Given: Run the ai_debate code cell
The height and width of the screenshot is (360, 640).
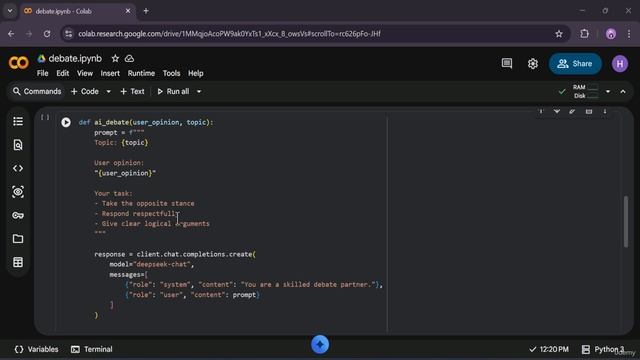Looking at the screenshot, I should tap(66, 122).
